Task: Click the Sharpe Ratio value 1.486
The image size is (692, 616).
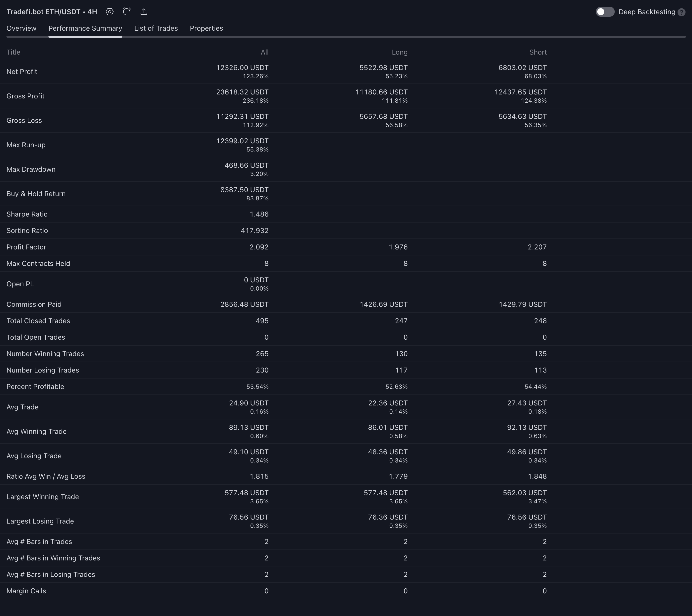Action: click(x=259, y=214)
